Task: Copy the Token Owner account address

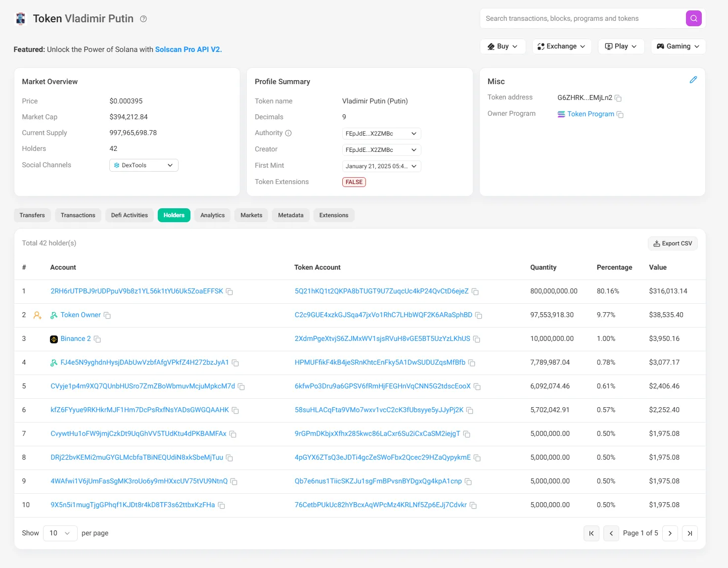Action: coord(107,315)
